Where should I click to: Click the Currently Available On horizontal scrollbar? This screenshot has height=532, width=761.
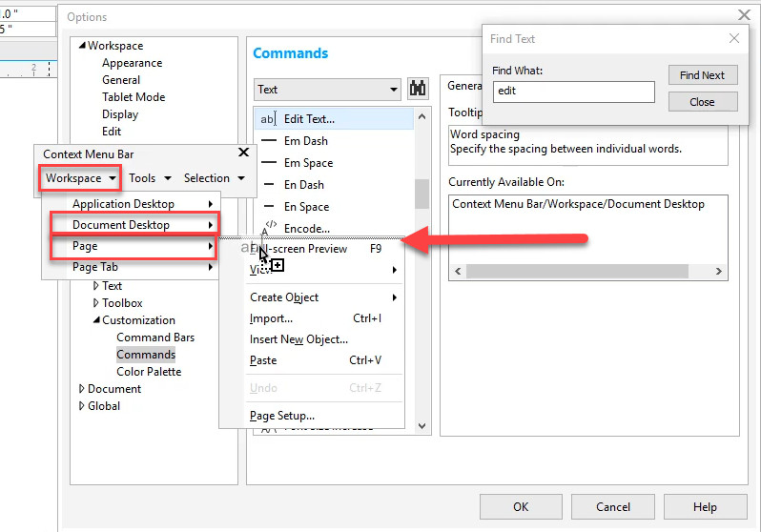click(x=577, y=271)
